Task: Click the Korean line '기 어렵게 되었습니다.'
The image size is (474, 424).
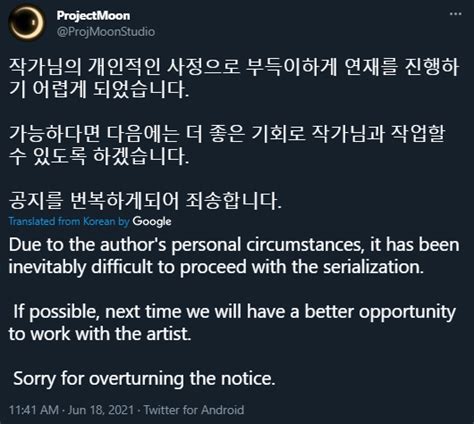Action: [99, 89]
